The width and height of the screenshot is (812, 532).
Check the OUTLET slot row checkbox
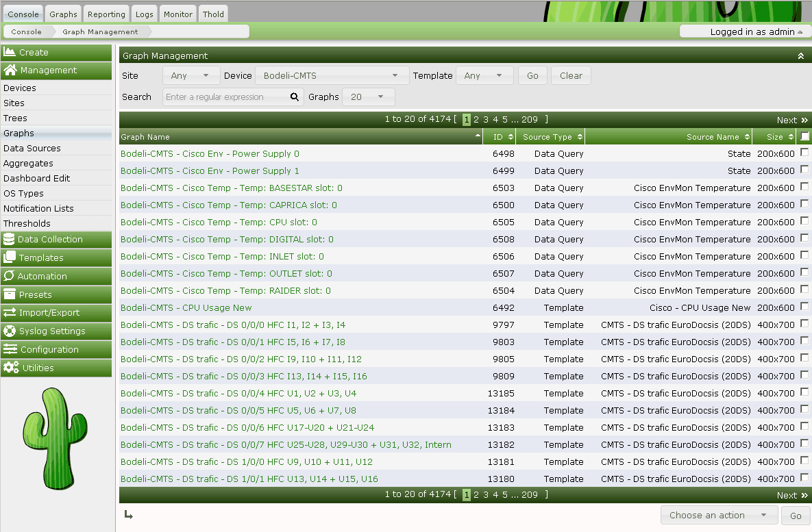click(804, 272)
